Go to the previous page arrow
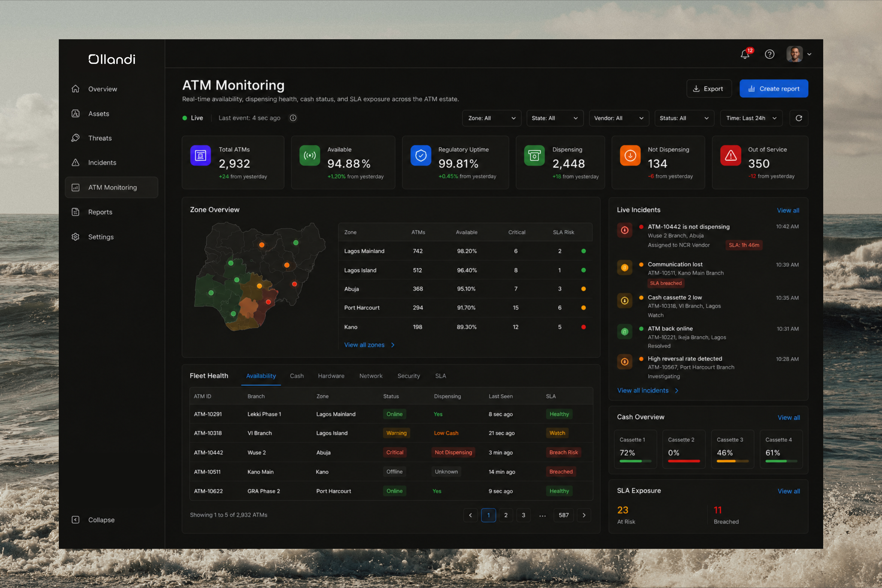The image size is (882, 588). pos(471,515)
